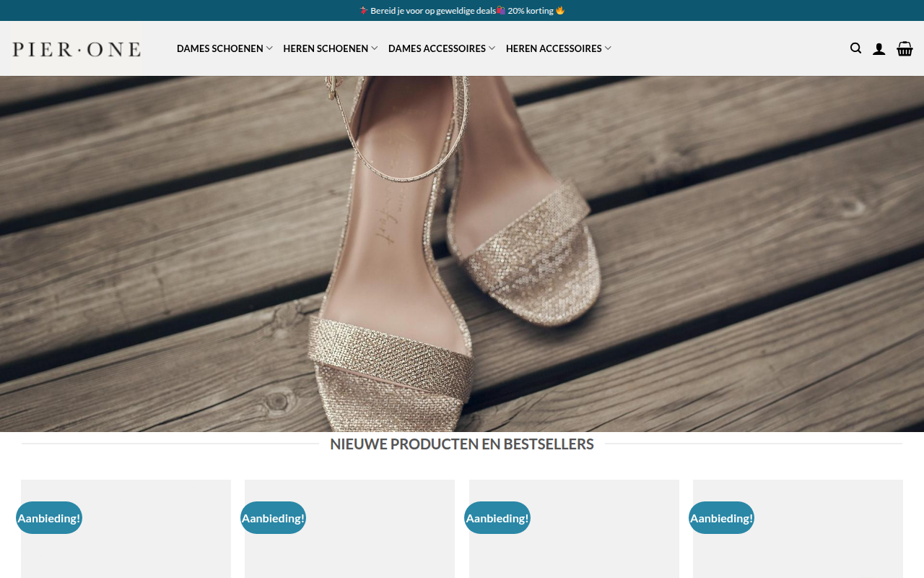This screenshot has height=578, width=924.
Task: Click Aanbieding badge on first product card
Action: (x=49, y=518)
